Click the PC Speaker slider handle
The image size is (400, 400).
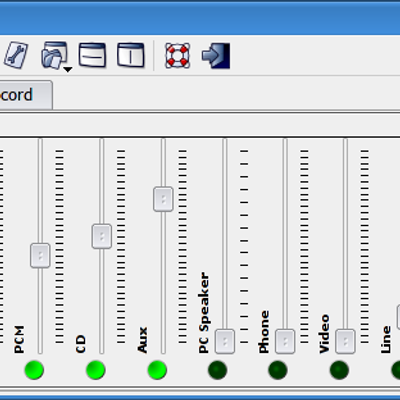225,341
